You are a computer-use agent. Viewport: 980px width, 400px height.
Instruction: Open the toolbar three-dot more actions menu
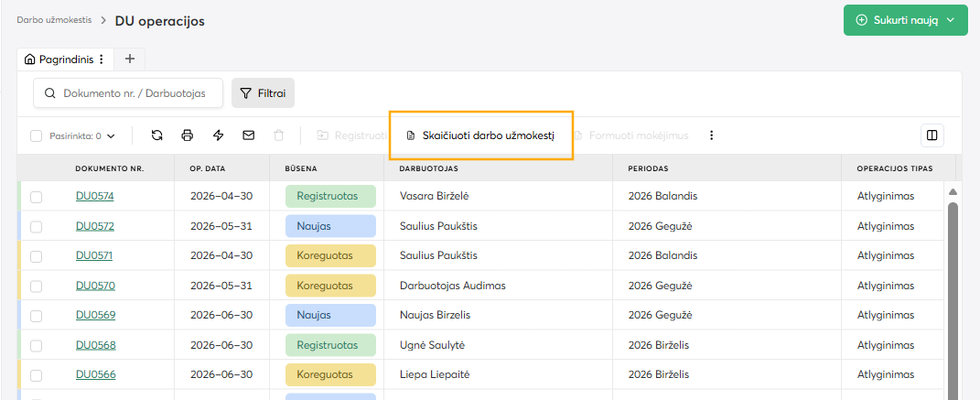pos(711,135)
